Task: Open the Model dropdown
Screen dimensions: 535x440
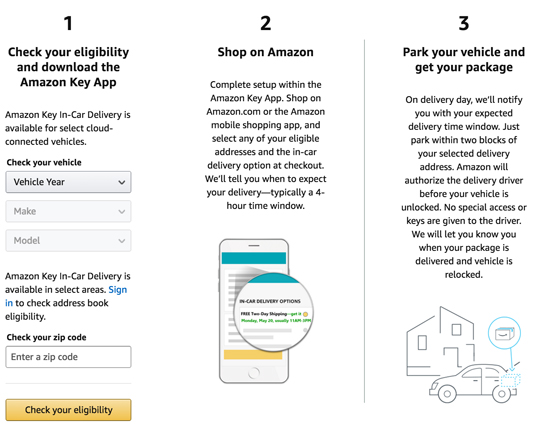Action: tap(68, 240)
